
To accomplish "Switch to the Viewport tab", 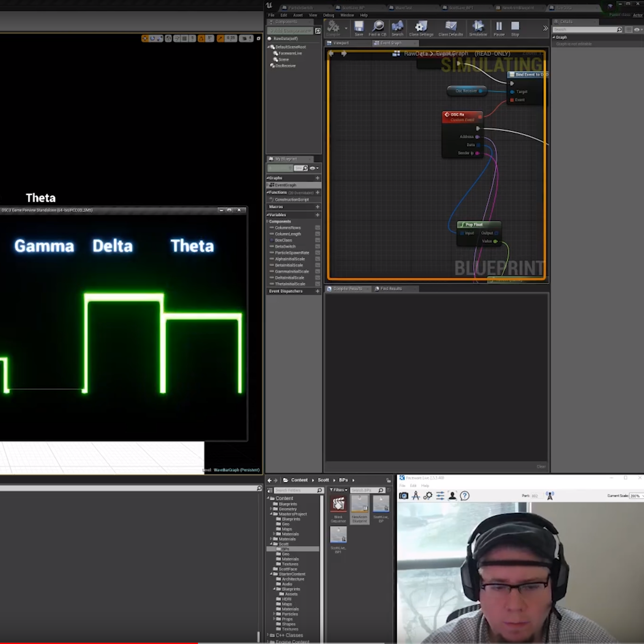I will click(341, 43).
